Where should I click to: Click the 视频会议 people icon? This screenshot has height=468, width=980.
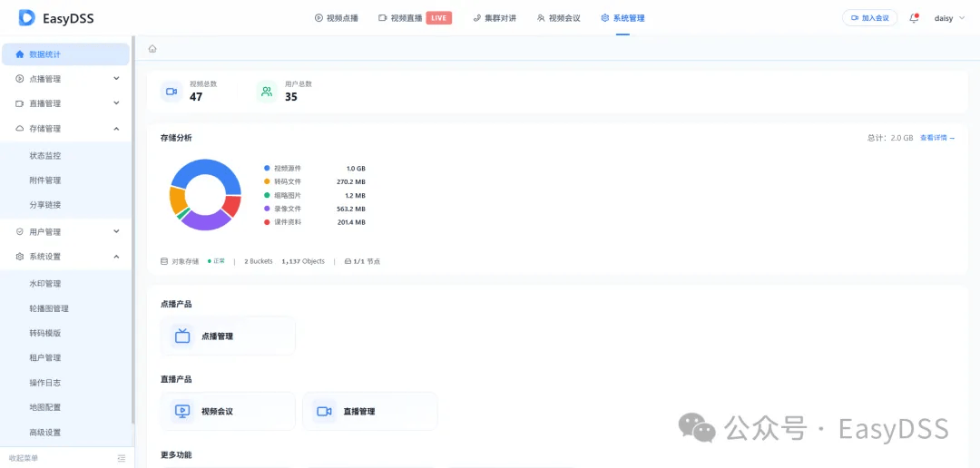point(541,18)
